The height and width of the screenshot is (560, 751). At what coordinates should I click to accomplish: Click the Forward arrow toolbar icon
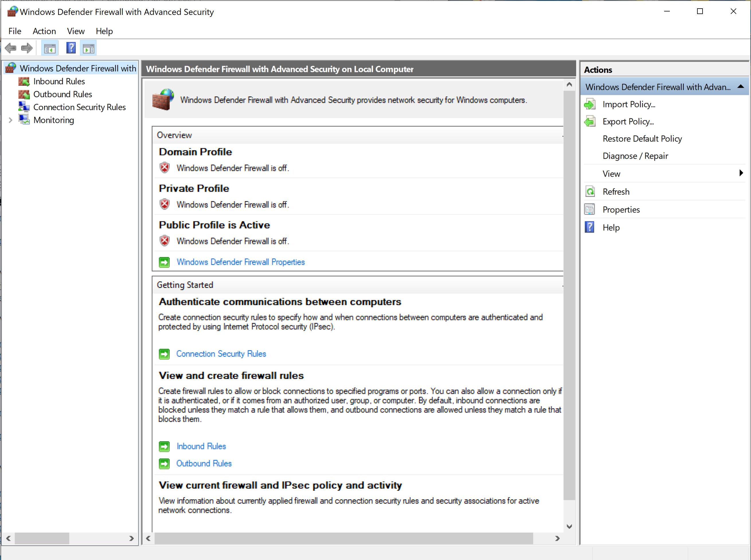click(27, 48)
